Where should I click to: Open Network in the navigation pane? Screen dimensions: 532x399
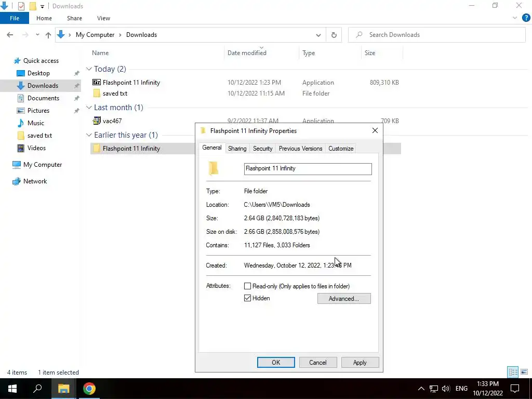35,181
